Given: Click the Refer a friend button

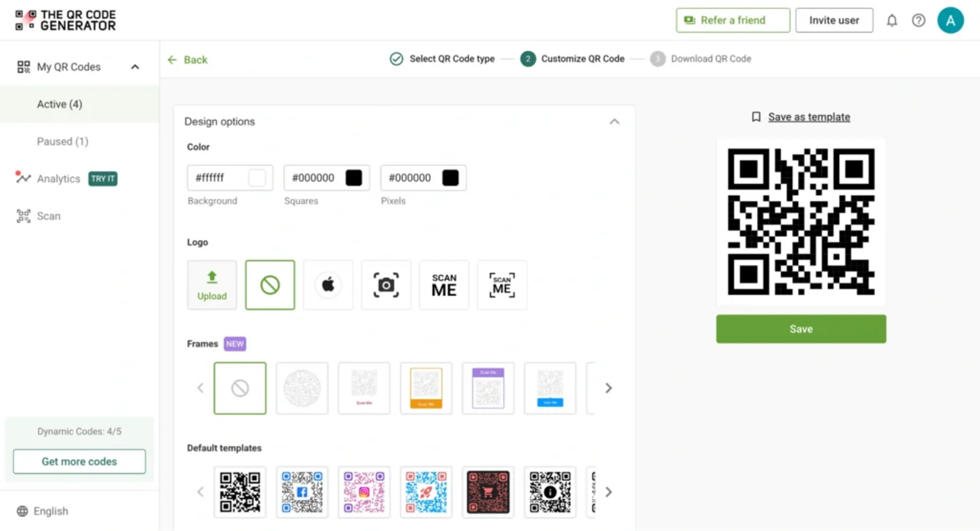Looking at the screenshot, I should (x=733, y=20).
